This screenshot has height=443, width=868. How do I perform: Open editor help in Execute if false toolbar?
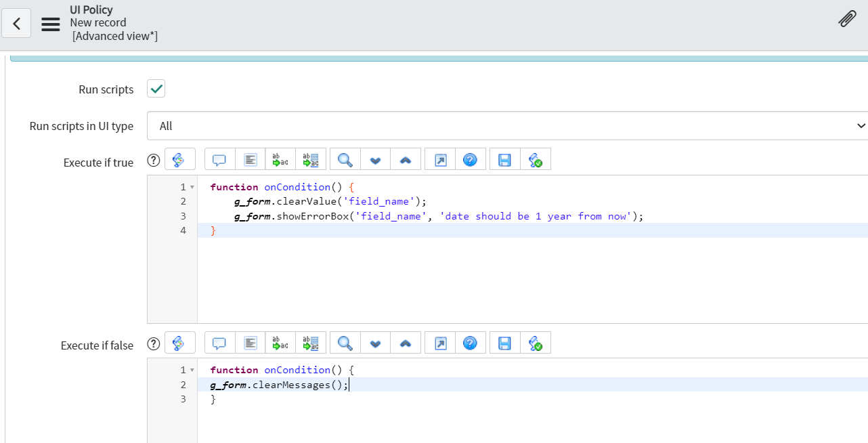(471, 343)
